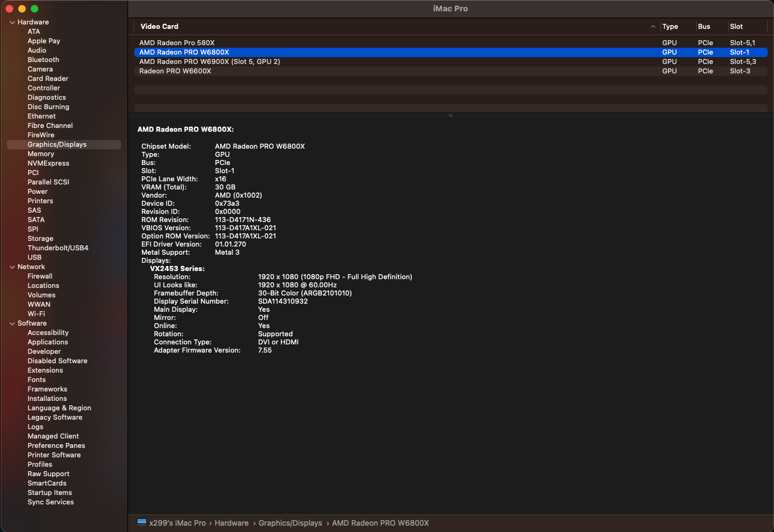
Task: Select SPI in the sidebar
Action: (33, 229)
